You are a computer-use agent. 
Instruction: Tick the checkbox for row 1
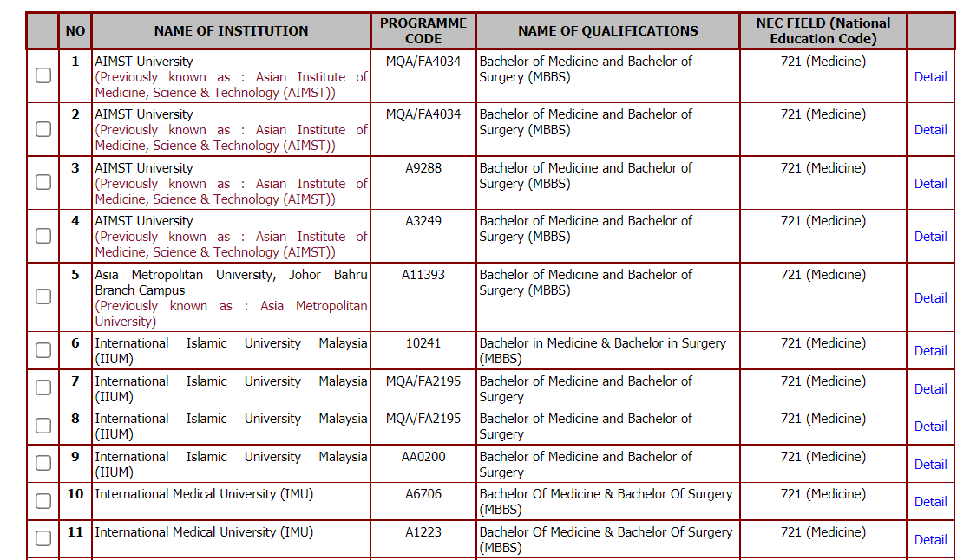(43, 76)
